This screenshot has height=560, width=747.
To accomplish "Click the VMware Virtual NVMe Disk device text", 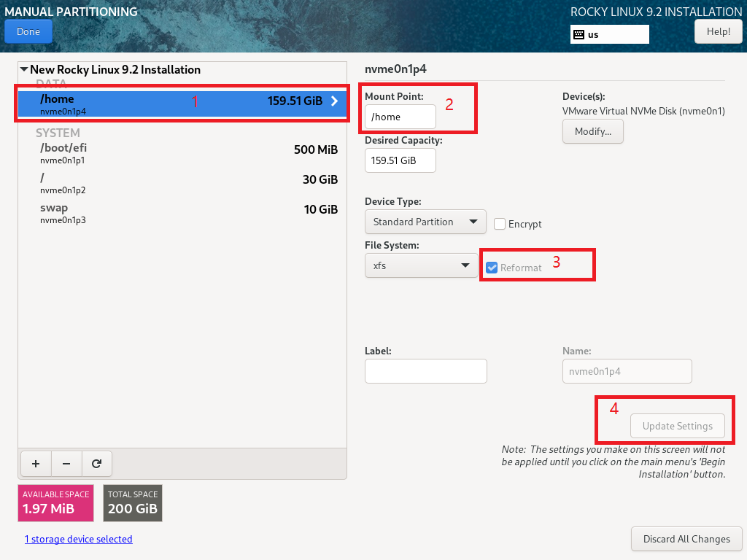I will (643, 111).
